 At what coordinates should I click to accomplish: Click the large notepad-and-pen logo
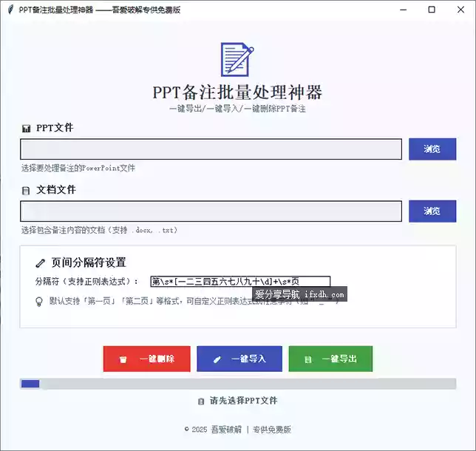237,59
